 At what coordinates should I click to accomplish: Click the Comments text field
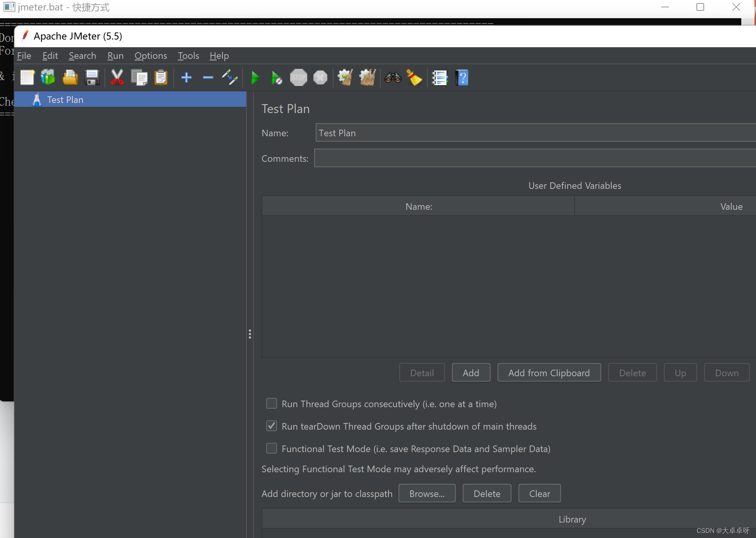click(x=534, y=158)
